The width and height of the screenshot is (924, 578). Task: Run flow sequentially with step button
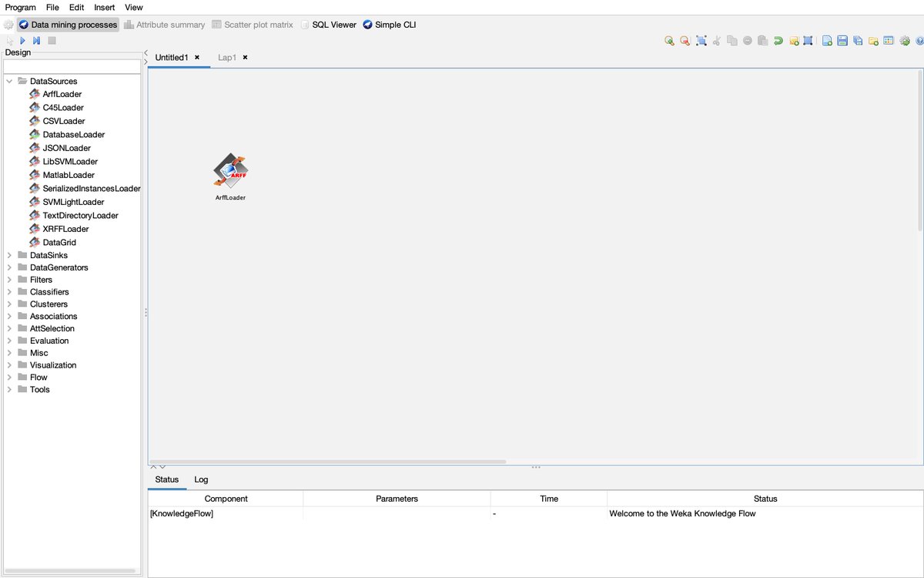[x=36, y=40]
